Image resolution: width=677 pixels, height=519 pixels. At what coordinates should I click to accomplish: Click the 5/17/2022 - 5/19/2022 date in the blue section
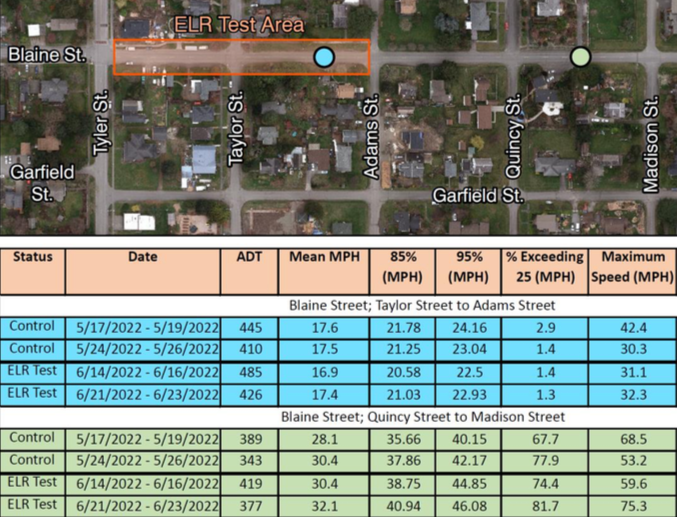pyautogui.click(x=144, y=327)
